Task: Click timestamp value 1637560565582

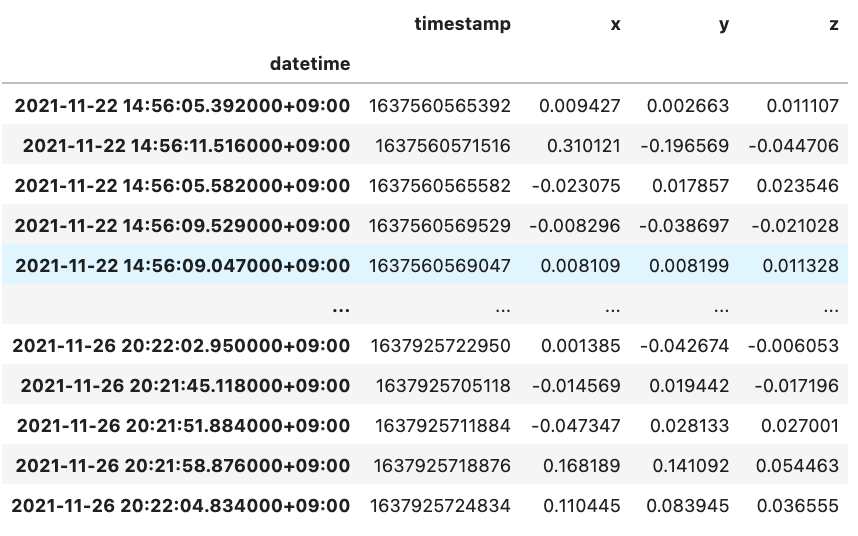Action: (x=439, y=185)
